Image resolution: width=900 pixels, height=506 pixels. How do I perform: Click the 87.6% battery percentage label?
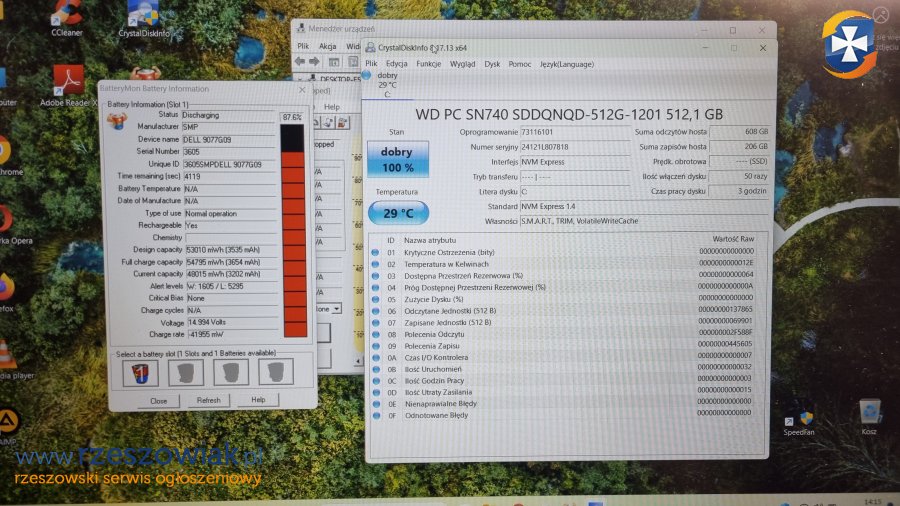tap(292, 117)
